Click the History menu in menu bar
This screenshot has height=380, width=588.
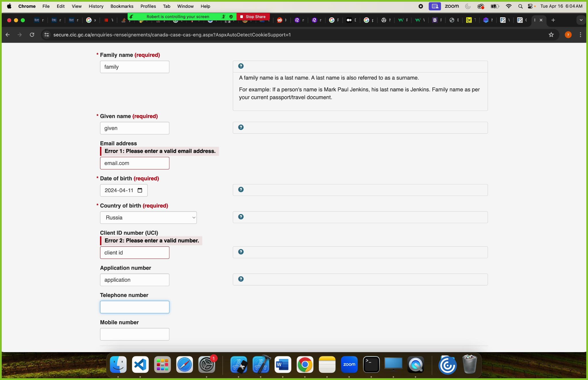[96, 6]
